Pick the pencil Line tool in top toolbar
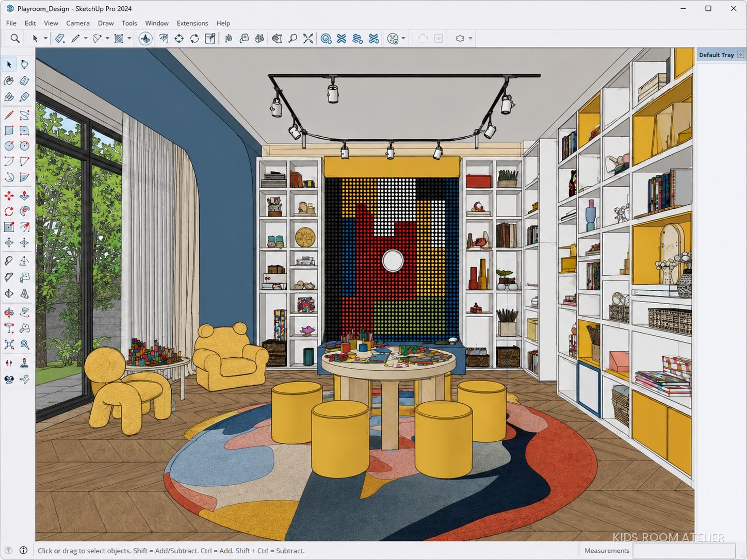 pyautogui.click(x=75, y=38)
